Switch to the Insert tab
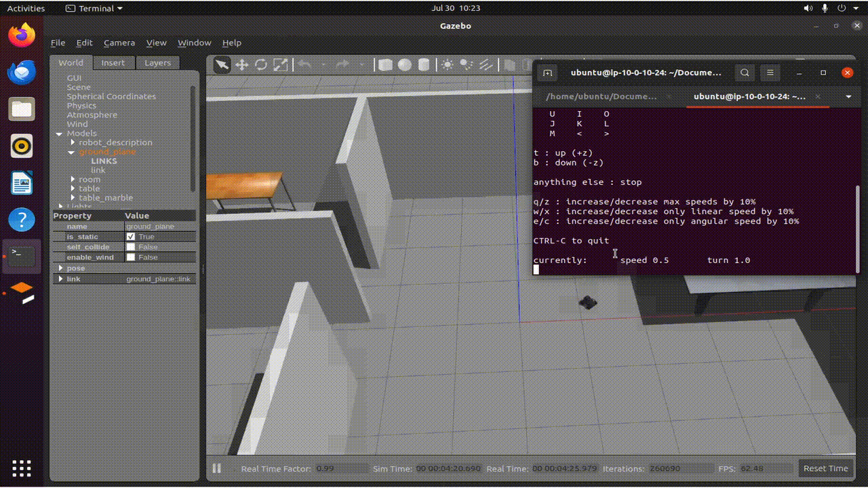868x488 pixels. coord(113,63)
